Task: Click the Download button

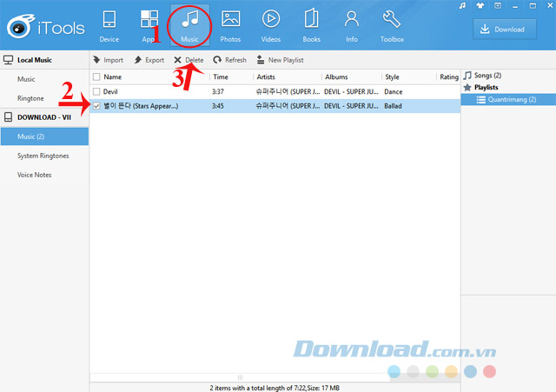Action: click(504, 29)
